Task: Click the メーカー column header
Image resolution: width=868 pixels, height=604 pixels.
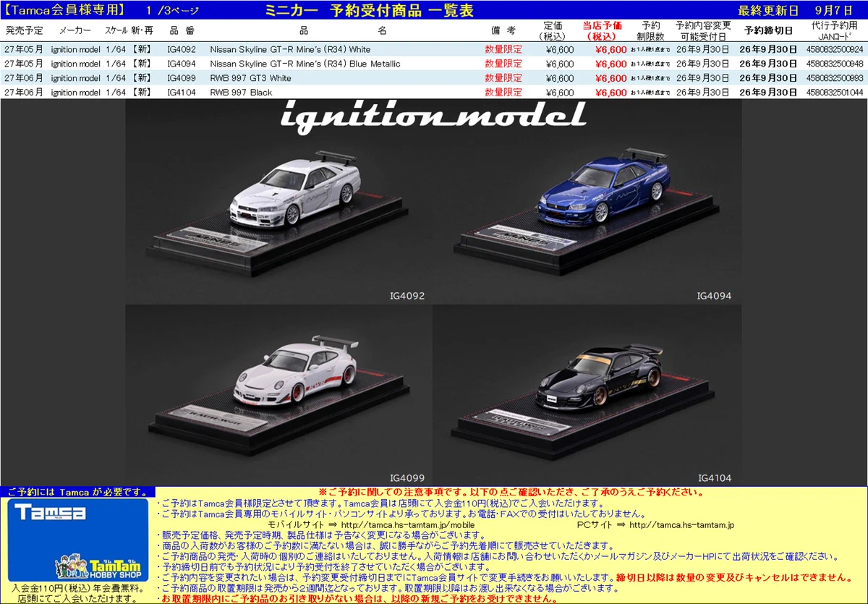Action: tap(75, 30)
